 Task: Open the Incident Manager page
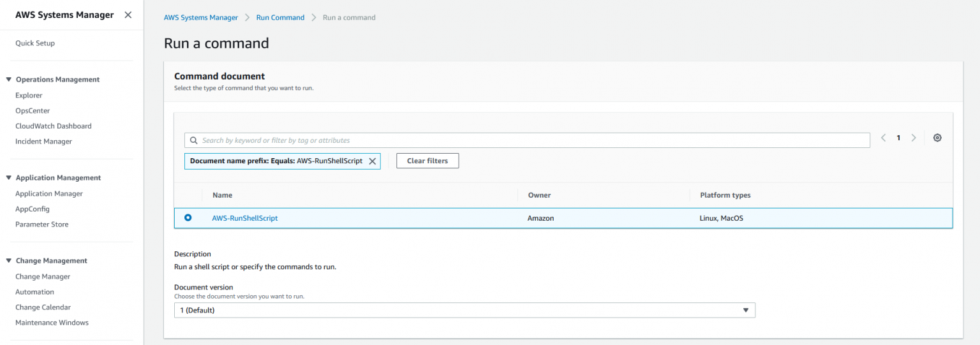pos(43,142)
